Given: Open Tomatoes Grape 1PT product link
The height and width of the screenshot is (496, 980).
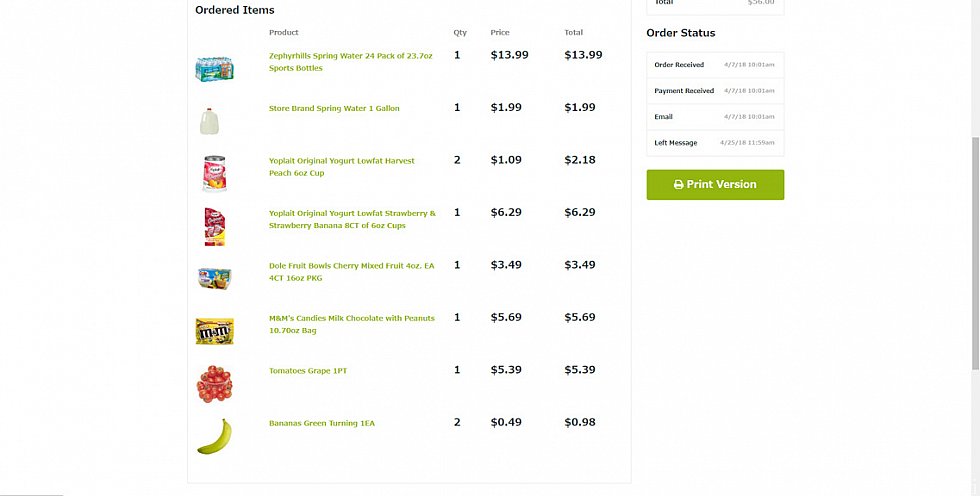Looking at the screenshot, I should (308, 370).
